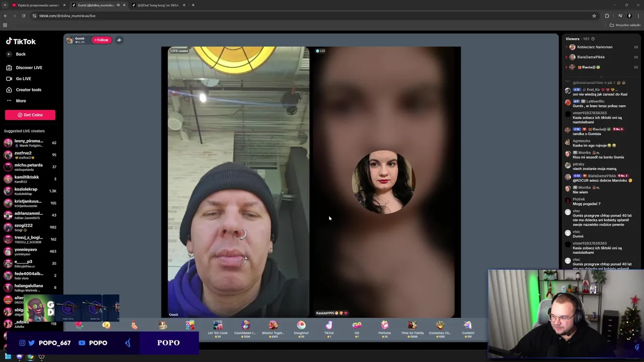Send the GG gift
Viewport: 644px width, 362px height.
[x=357, y=329]
